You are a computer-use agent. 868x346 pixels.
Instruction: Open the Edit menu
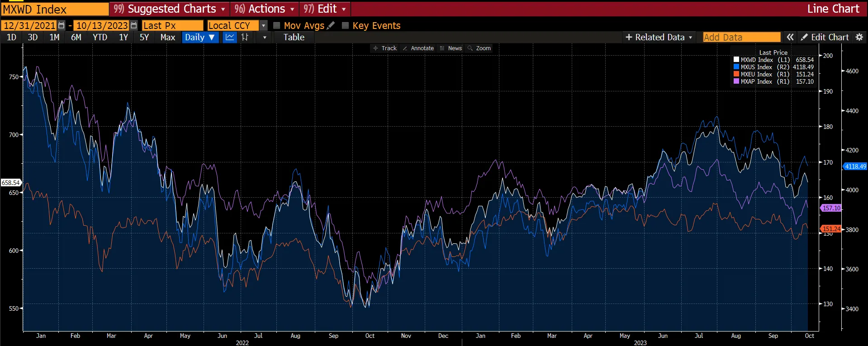325,9
